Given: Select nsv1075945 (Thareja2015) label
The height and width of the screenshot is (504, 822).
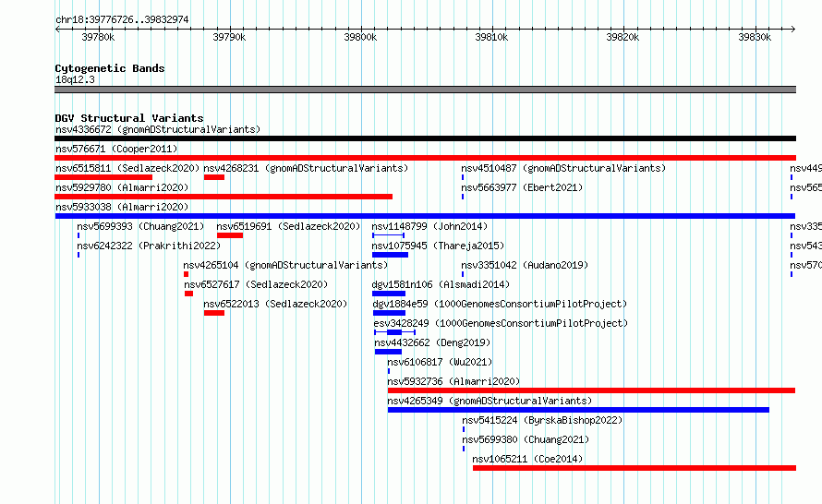Looking at the screenshot, I should (x=438, y=246).
